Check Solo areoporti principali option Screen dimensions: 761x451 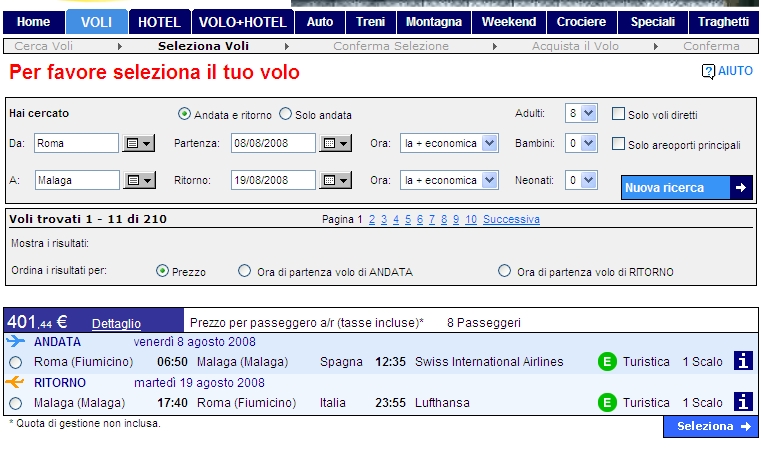618,144
